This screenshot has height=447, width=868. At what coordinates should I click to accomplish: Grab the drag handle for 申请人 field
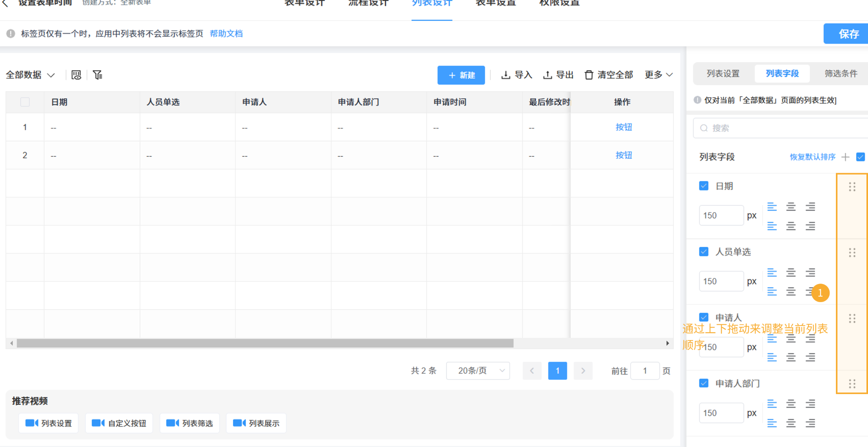pos(852,319)
